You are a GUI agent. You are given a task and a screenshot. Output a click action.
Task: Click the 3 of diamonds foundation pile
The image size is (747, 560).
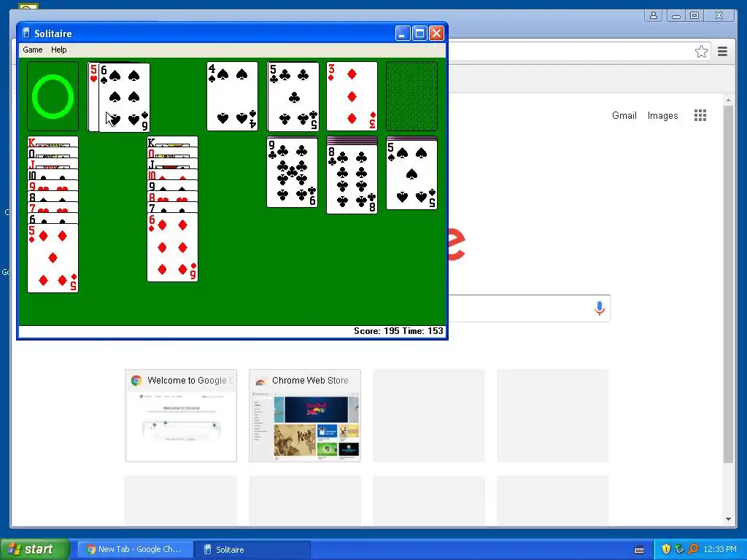(x=352, y=96)
